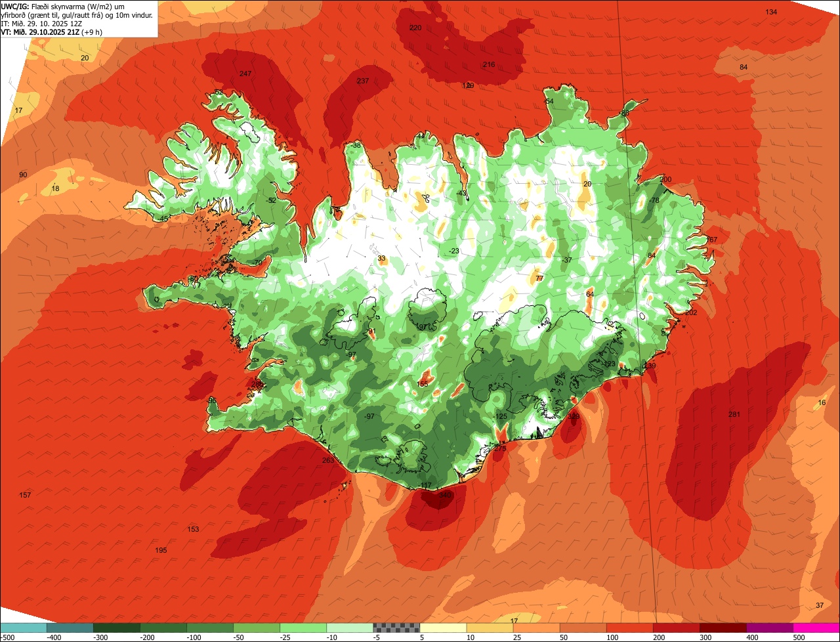Viewport: 840px width, 642px height.
Task: Click the 263 value off the southwest coast
Action: 328,460
